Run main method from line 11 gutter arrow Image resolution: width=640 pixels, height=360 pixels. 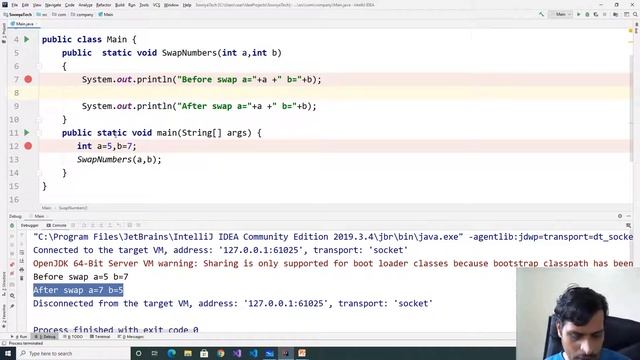pos(27,133)
